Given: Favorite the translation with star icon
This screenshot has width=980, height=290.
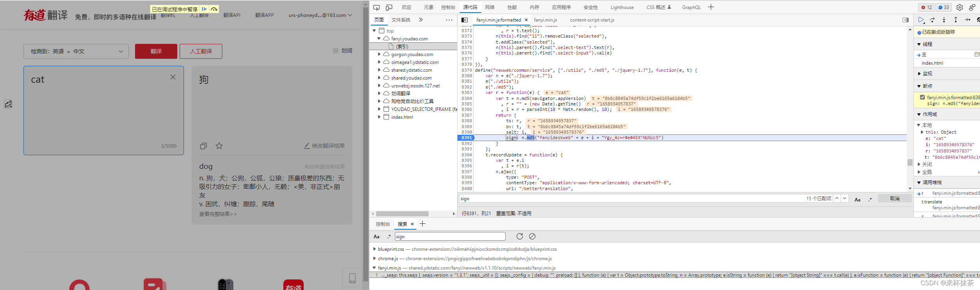Looking at the screenshot, I should (219, 146).
